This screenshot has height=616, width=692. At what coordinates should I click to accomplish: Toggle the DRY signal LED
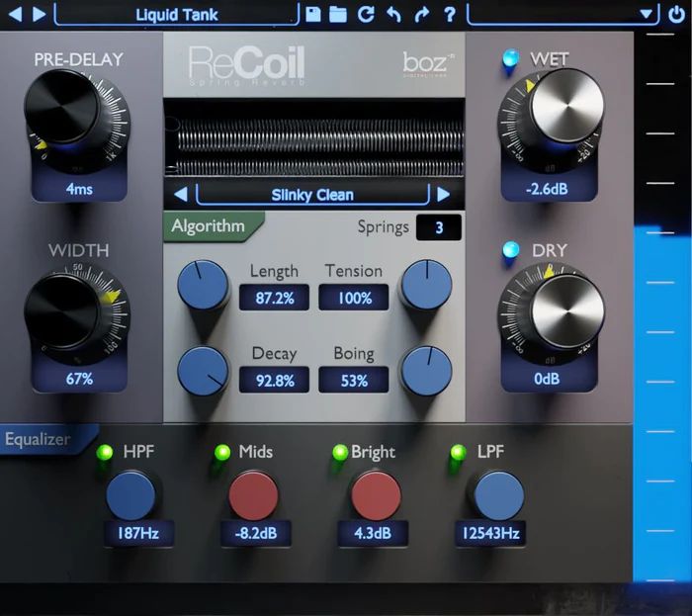pyautogui.click(x=511, y=250)
